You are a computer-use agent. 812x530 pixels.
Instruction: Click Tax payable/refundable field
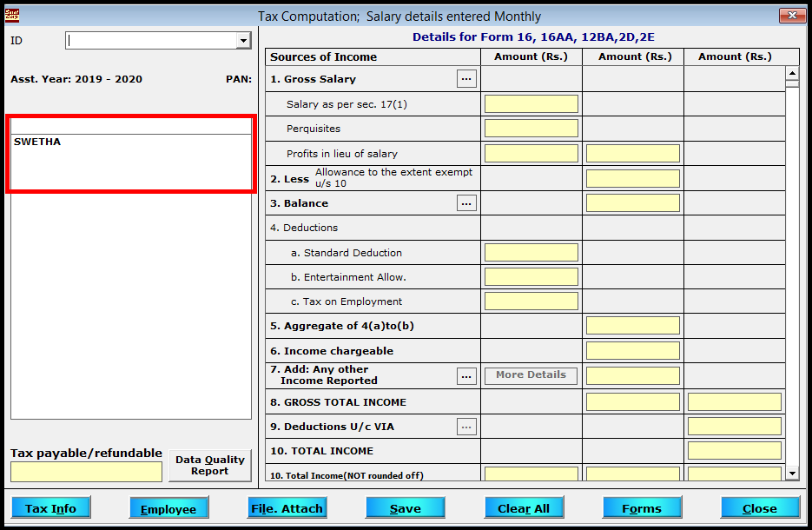point(87,472)
